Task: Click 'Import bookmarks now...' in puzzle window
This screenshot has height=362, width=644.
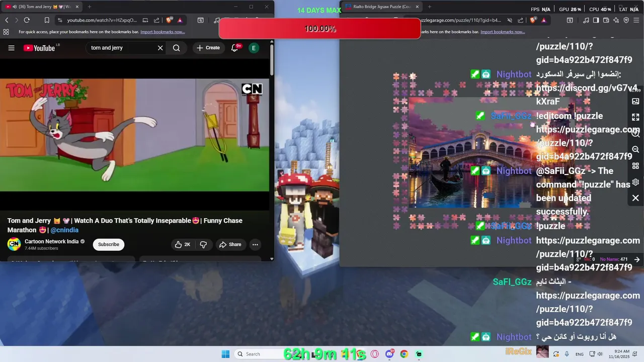Action: pos(503,32)
